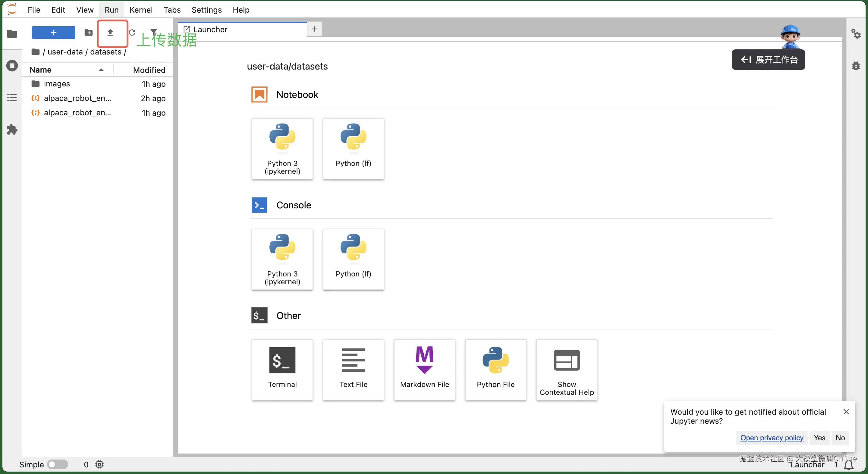This screenshot has height=474, width=868.
Task: Open the debugger bug icon
Action: click(x=856, y=66)
